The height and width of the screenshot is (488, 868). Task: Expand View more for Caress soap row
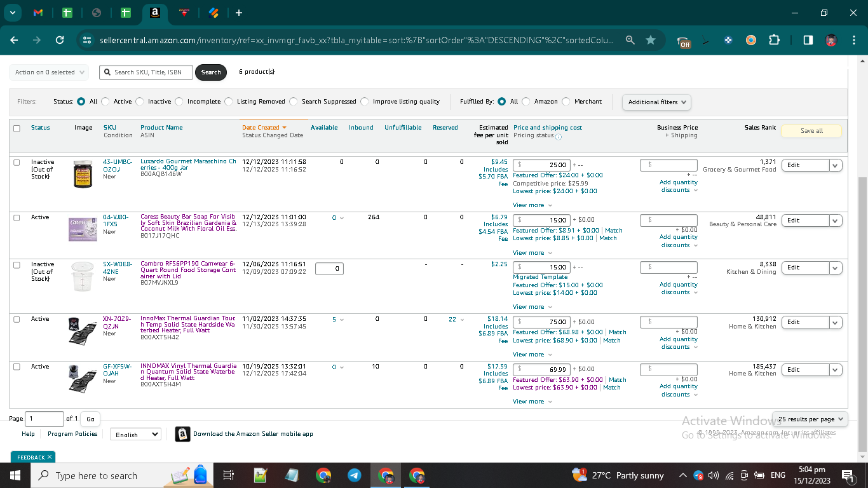pos(532,253)
